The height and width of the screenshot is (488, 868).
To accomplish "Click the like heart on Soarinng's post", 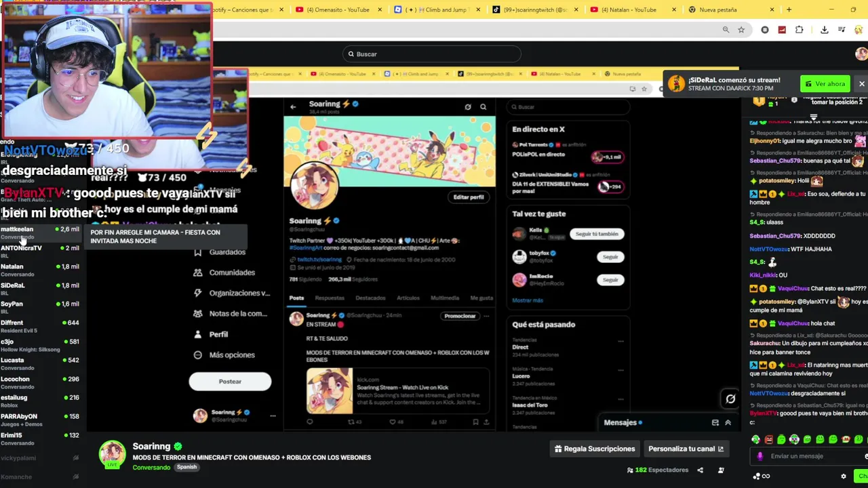I will click(392, 422).
